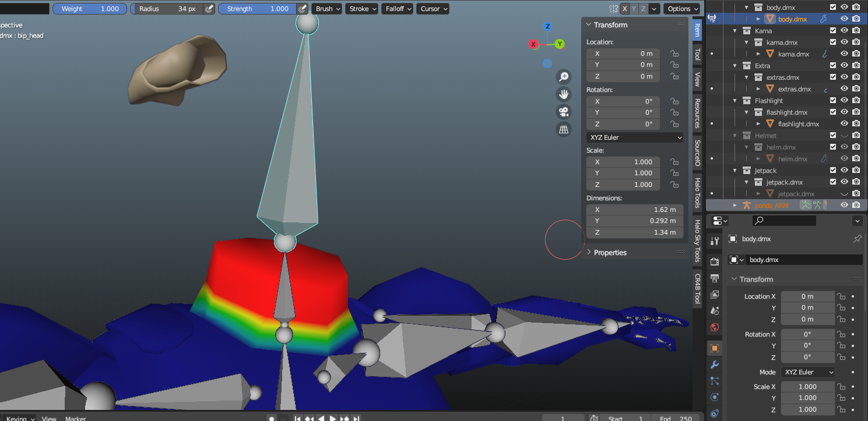This screenshot has width=868, height=421.
Task: Switch to the Item sidebar tab
Action: pos(697,31)
